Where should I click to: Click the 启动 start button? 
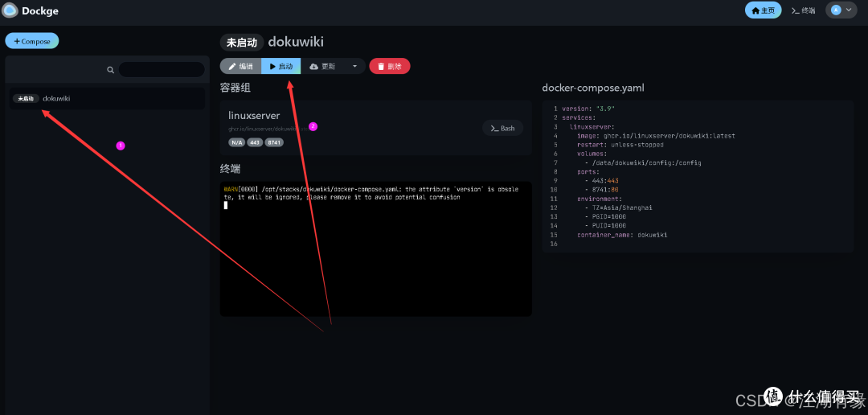[x=280, y=66]
